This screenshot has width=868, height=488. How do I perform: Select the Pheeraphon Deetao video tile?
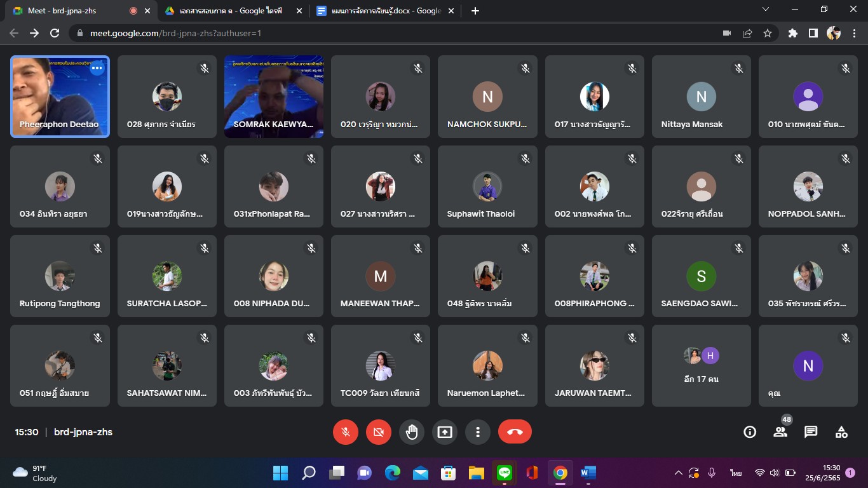coord(60,97)
